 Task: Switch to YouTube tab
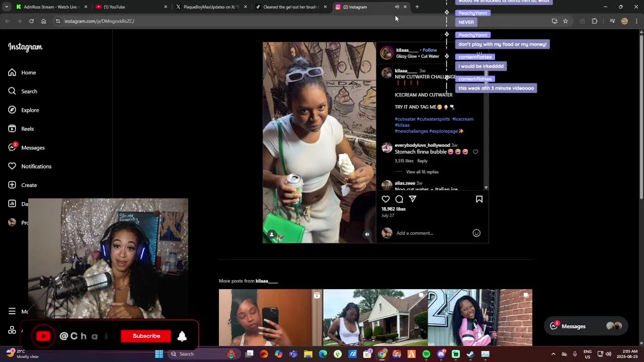131,7
